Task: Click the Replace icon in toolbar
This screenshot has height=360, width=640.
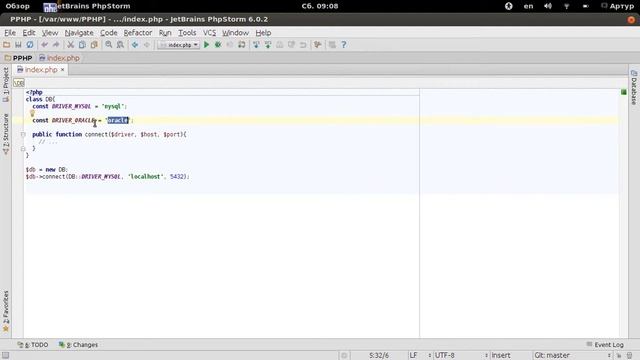Action: (120, 44)
